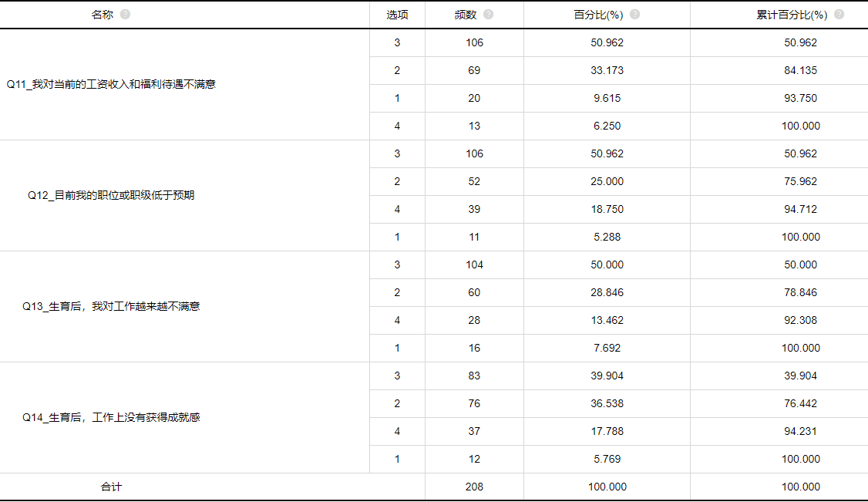Viewport: 868px width, 502px height.
Task: Click the Q11 工资收入和福利待遇 row label
Action: 111,84
